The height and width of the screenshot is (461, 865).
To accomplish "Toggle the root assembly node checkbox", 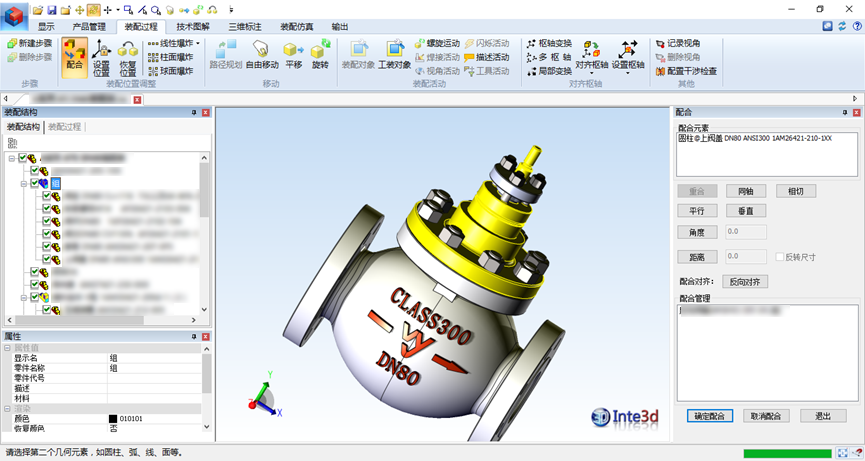I will click(22, 158).
